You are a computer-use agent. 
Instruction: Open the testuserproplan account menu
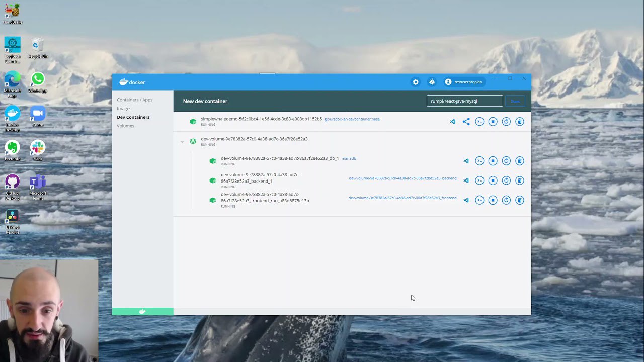463,82
